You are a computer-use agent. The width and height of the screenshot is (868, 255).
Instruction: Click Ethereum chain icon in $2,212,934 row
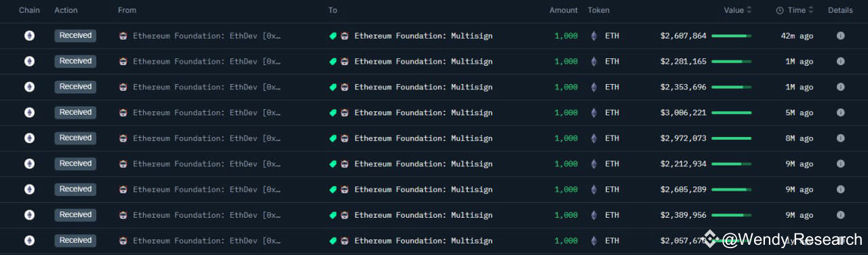click(x=29, y=163)
